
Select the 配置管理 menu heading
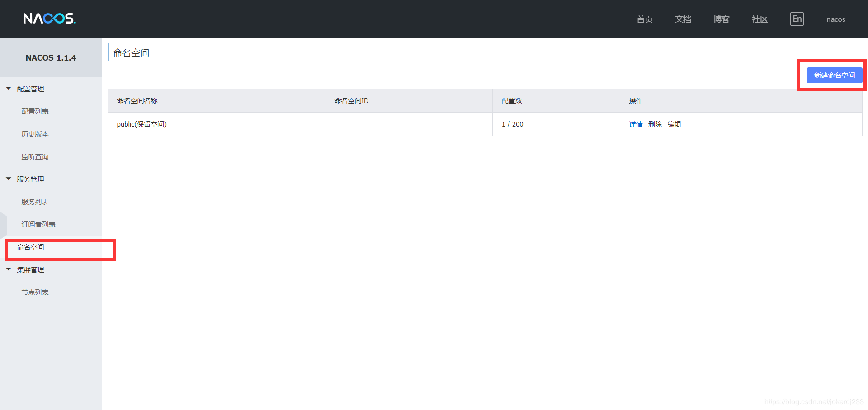click(30, 89)
